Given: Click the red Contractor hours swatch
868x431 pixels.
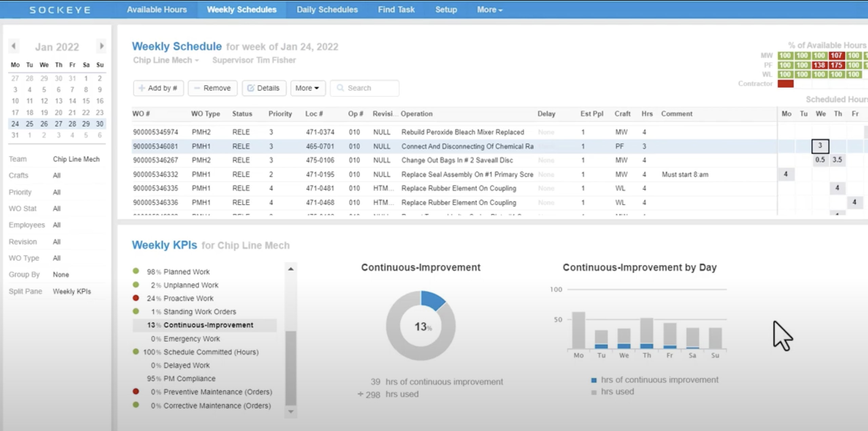Looking at the screenshot, I should tap(785, 84).
